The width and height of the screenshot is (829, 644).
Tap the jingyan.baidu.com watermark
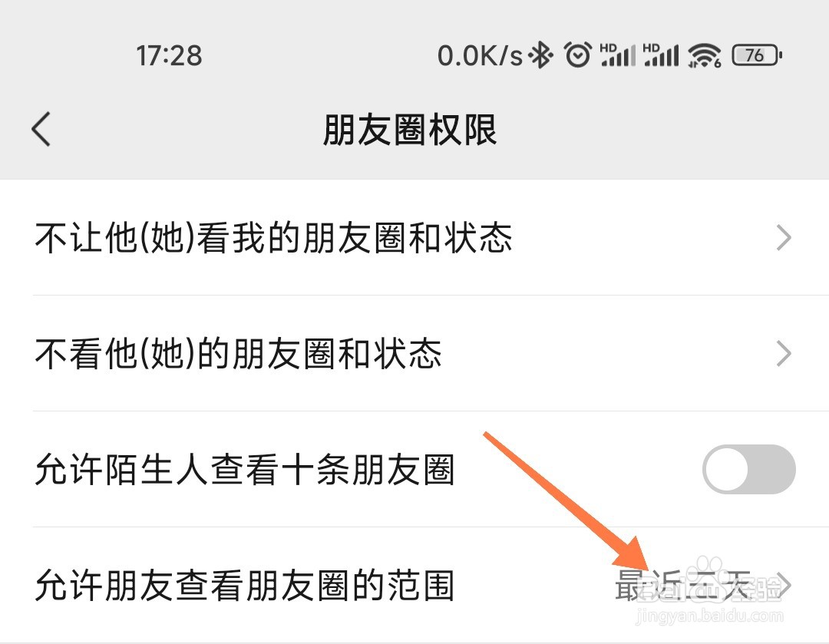709,616
